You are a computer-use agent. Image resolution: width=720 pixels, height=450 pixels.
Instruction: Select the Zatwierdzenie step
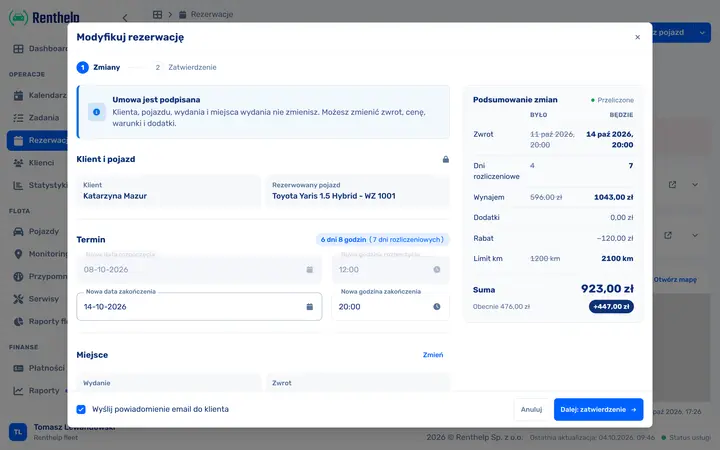coord(184,68)
